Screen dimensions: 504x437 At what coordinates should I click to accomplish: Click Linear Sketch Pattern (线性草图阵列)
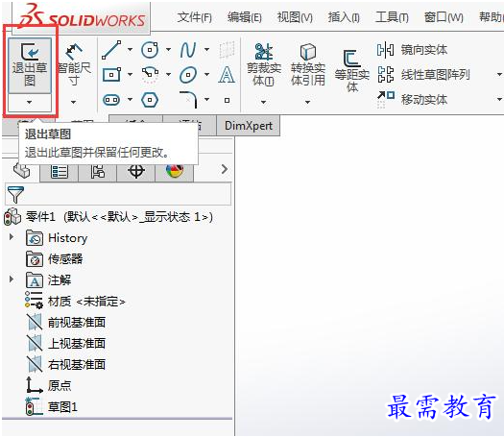(423, 75)
